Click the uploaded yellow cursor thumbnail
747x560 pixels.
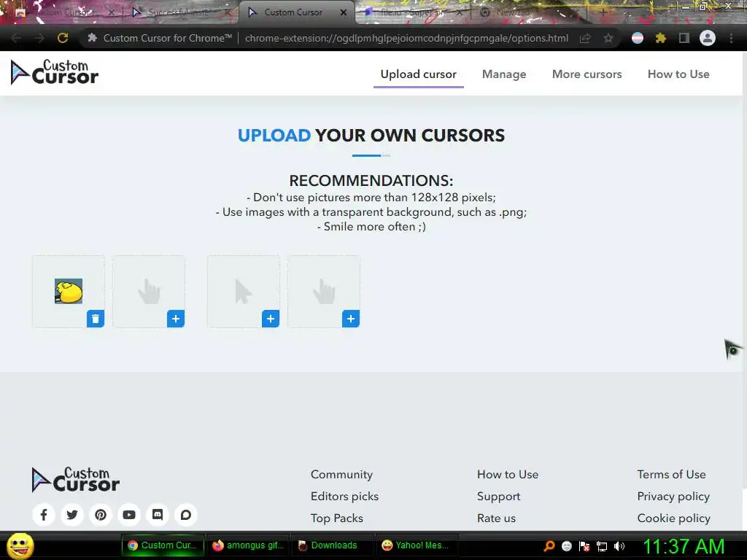(68, 291)
